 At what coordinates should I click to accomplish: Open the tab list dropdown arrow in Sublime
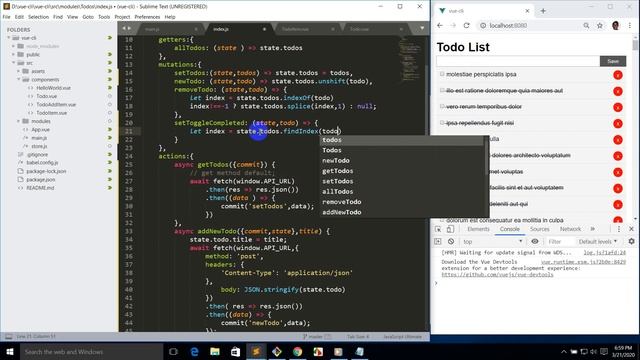coord(422,28)
